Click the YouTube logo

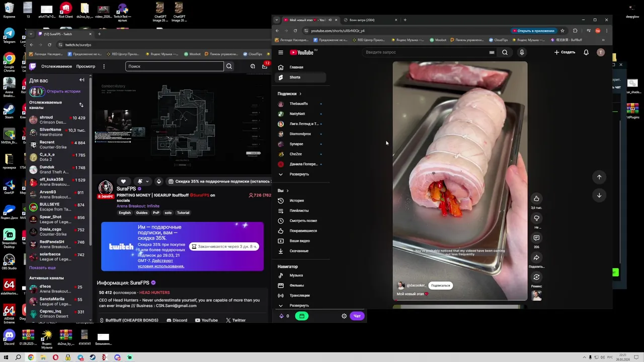point(301,52)
